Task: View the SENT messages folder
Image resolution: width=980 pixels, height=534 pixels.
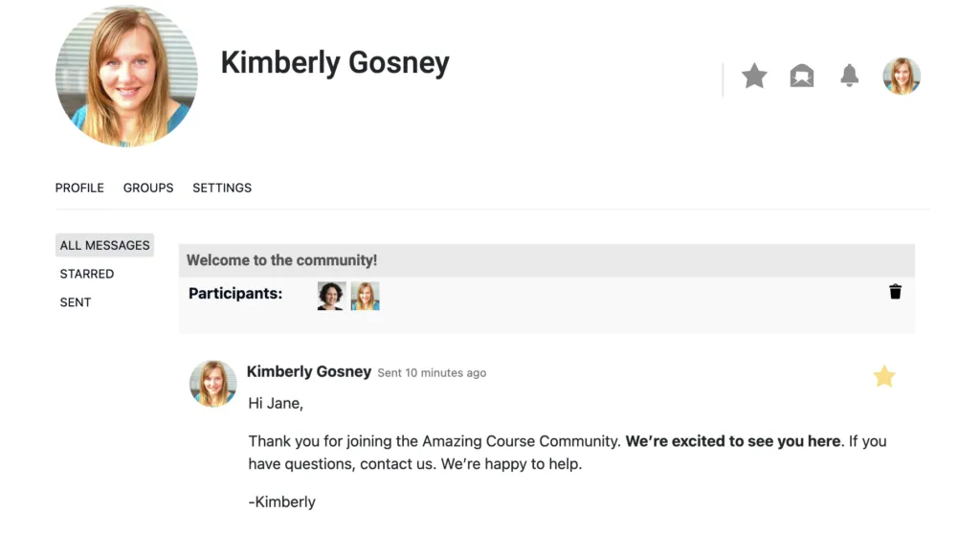Action: [76, 302]
